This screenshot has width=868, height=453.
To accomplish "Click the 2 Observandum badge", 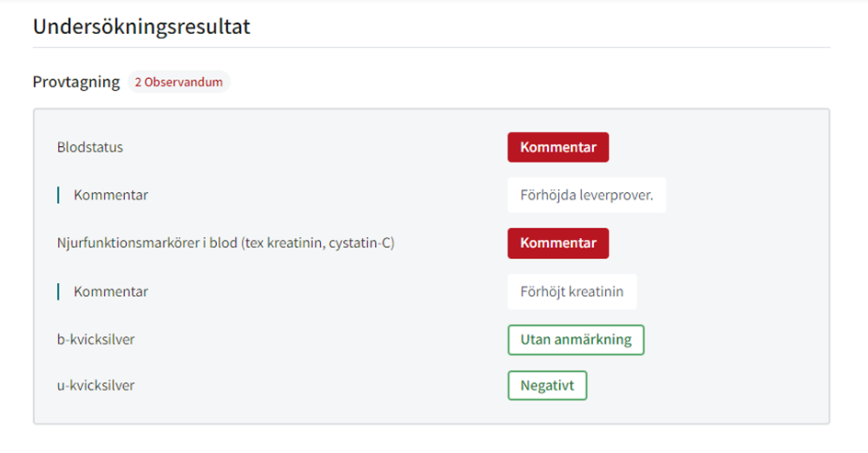I will (x=178, y=82).
